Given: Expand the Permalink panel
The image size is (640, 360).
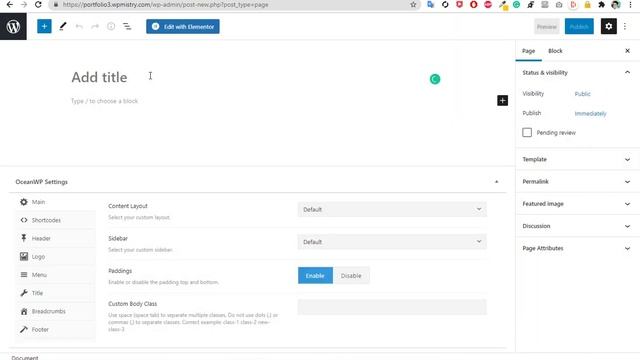Looking at the screenshot, I should [x=578, y=181].
